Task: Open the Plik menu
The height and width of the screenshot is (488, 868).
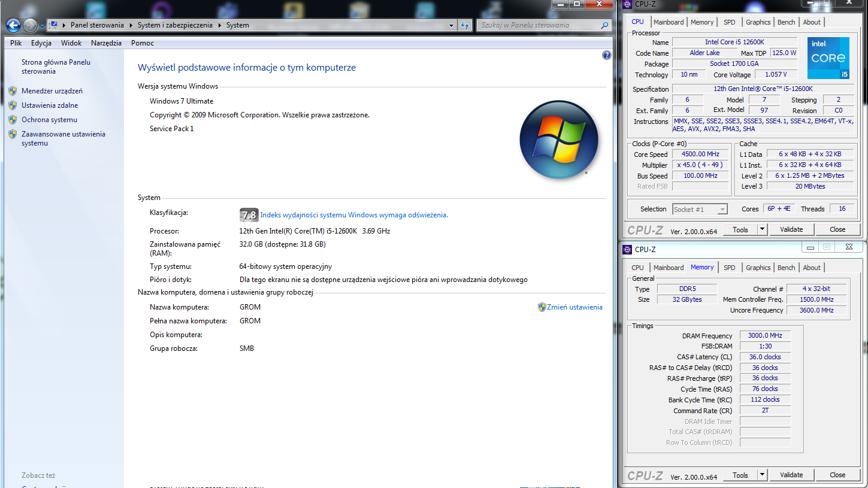Action: point(16,43)
